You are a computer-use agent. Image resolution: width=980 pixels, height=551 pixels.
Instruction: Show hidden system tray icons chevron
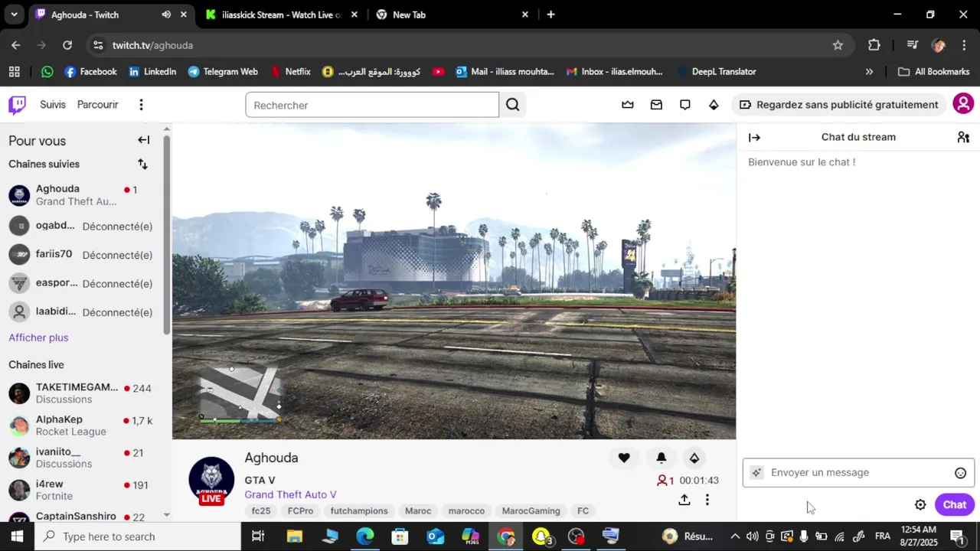point(735,536)
